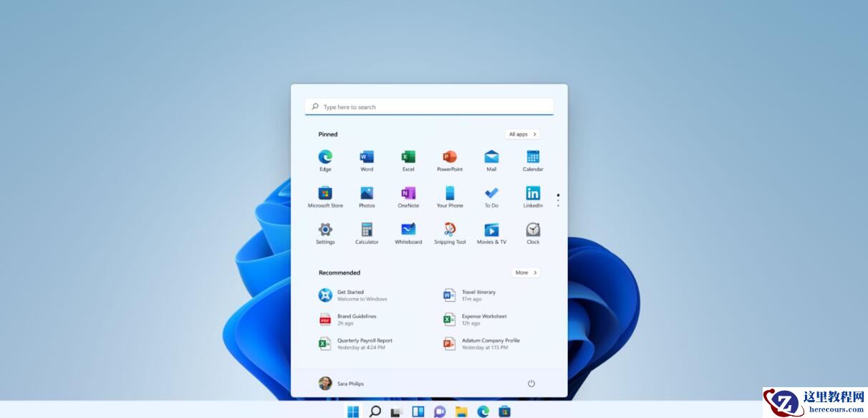
Task: Launch Excel from the Start menu
Action: click(408, 159)
